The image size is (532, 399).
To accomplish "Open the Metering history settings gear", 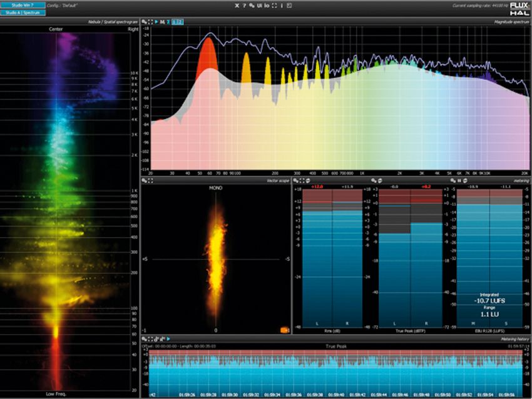I will [144, 338].
